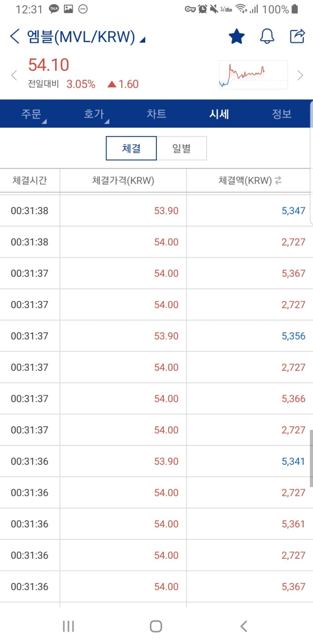Toggle the favorite star icon
The width and height of the screenshot is (313, 644).
coord(237,36)
